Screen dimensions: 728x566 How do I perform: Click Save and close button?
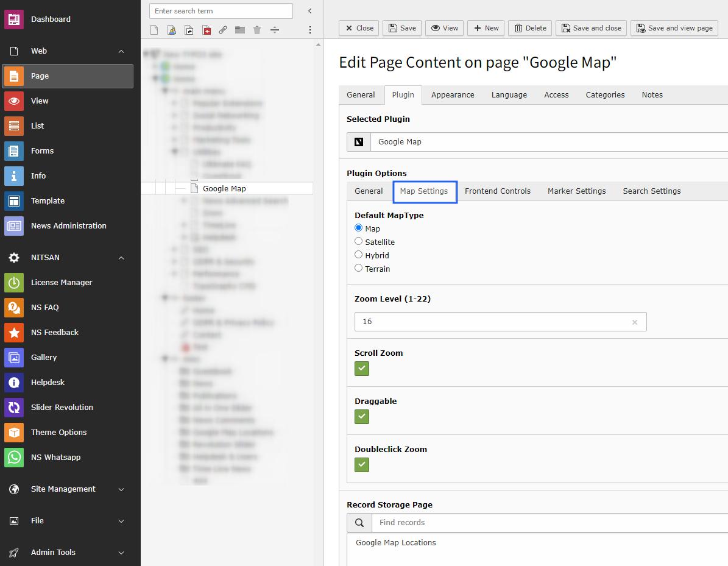(591, 28)
